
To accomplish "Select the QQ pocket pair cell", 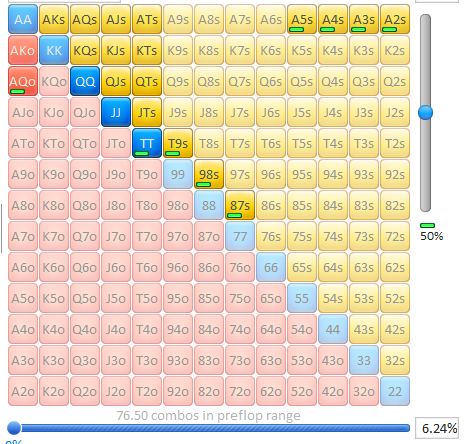I will [85, 81].
